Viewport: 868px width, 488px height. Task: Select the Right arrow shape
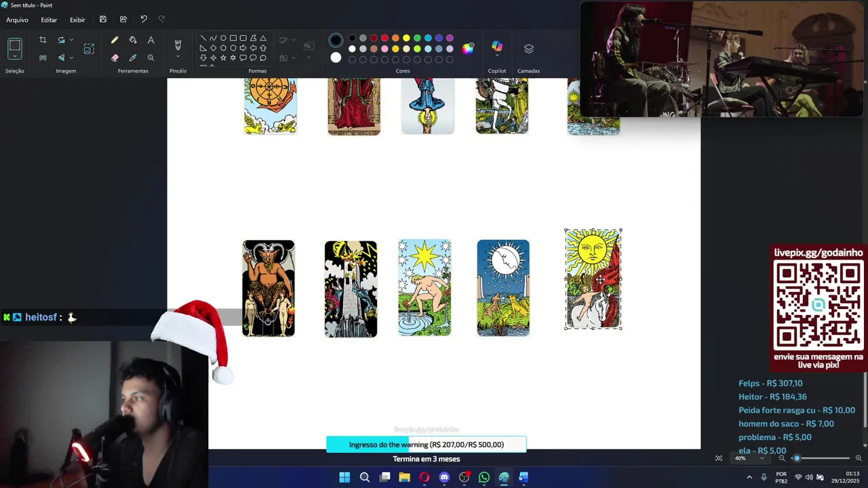(x=243, y=48)
